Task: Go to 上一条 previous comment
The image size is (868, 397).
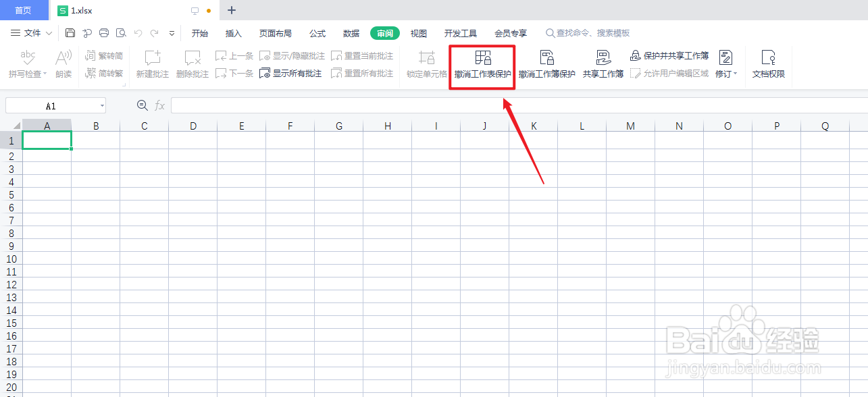Action: (x=234, y=56)
